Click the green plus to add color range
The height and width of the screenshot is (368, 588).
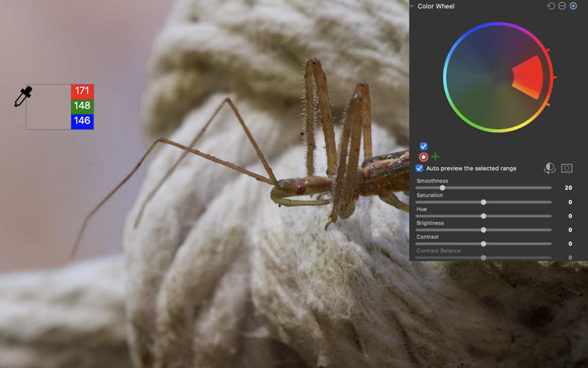pyautogui.click(x=435, y=157)
